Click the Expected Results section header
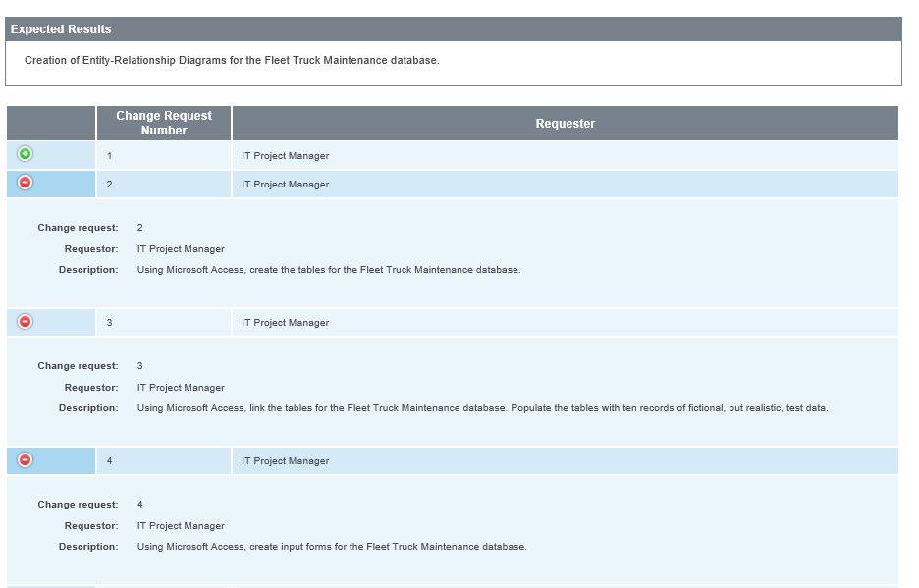919x588 pixels. 453,29
